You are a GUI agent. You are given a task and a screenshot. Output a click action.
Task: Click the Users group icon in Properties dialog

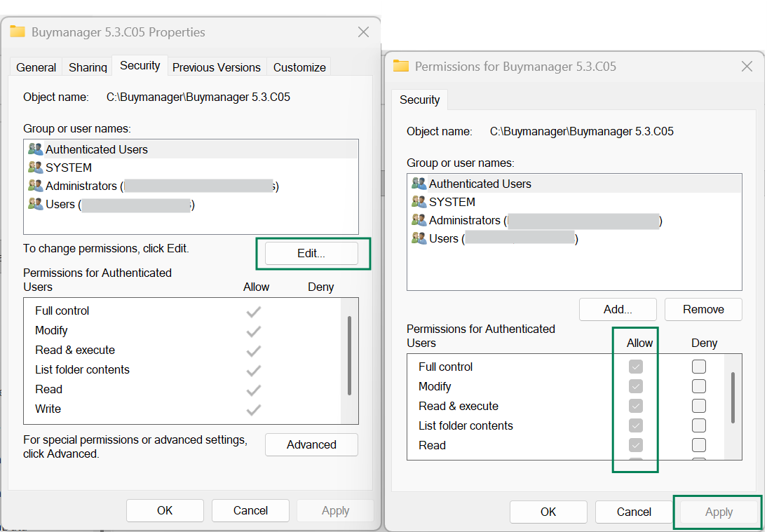[36, 204]
